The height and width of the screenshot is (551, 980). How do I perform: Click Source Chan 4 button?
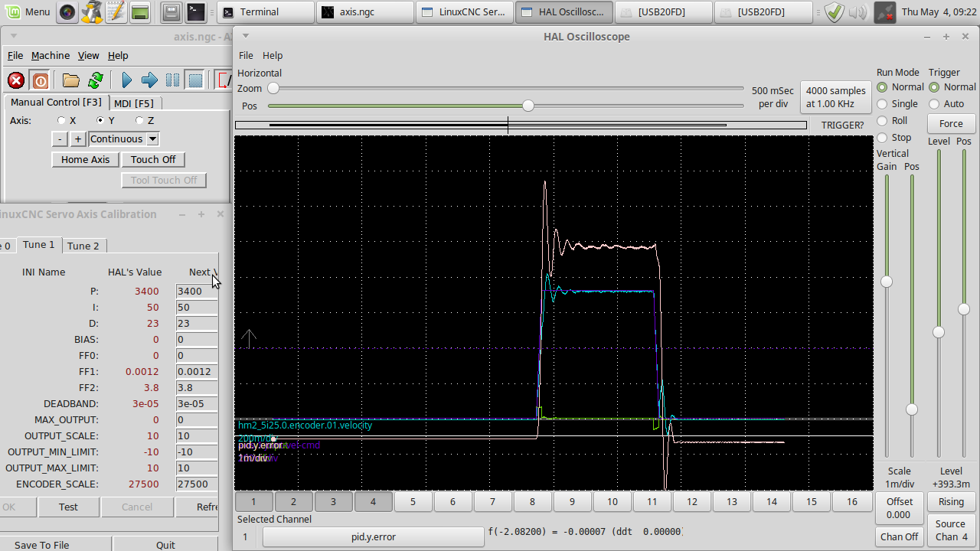pos(951,530)
